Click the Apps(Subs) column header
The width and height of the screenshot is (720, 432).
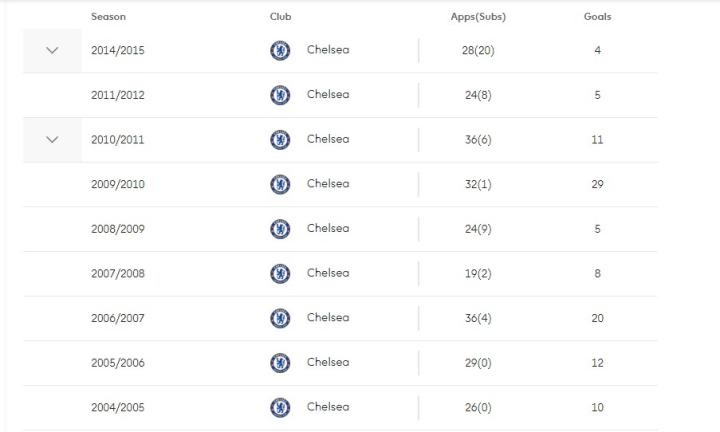478,17
